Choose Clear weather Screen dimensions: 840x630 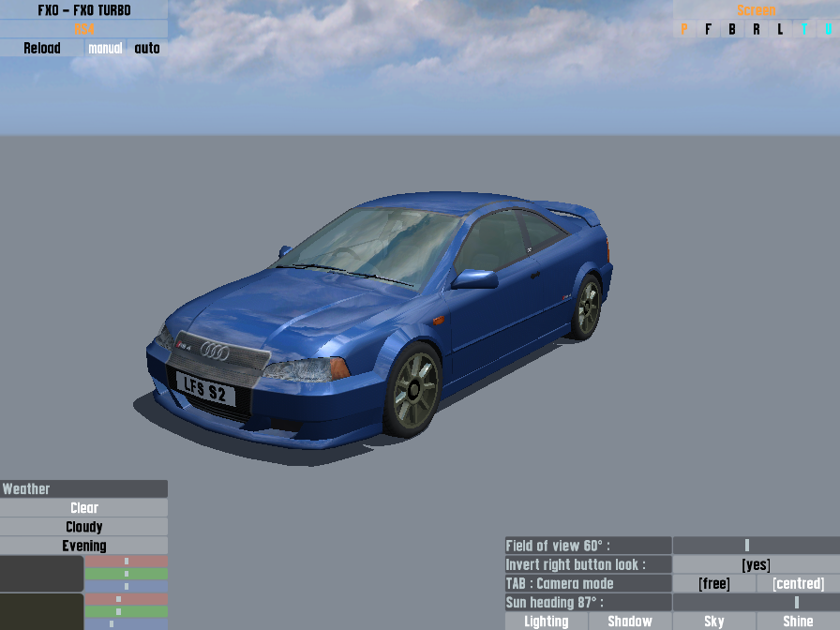point(83,507)
